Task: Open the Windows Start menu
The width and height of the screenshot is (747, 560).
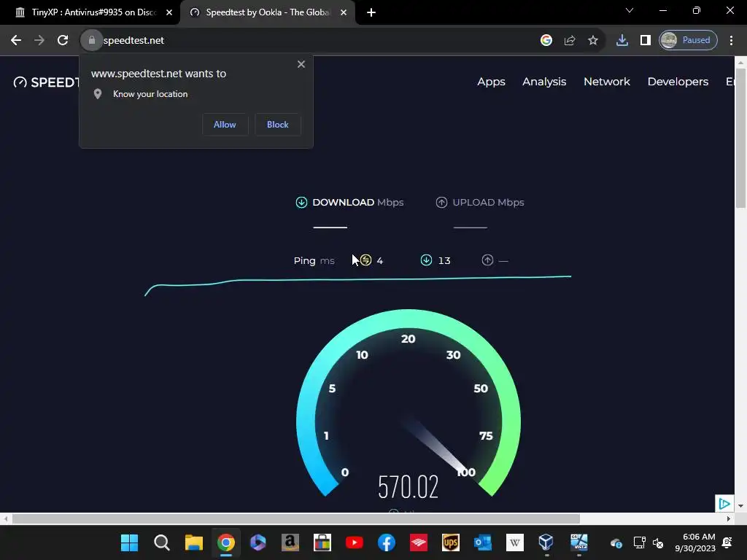Action: pyautogui.click(x=129, y=542)
